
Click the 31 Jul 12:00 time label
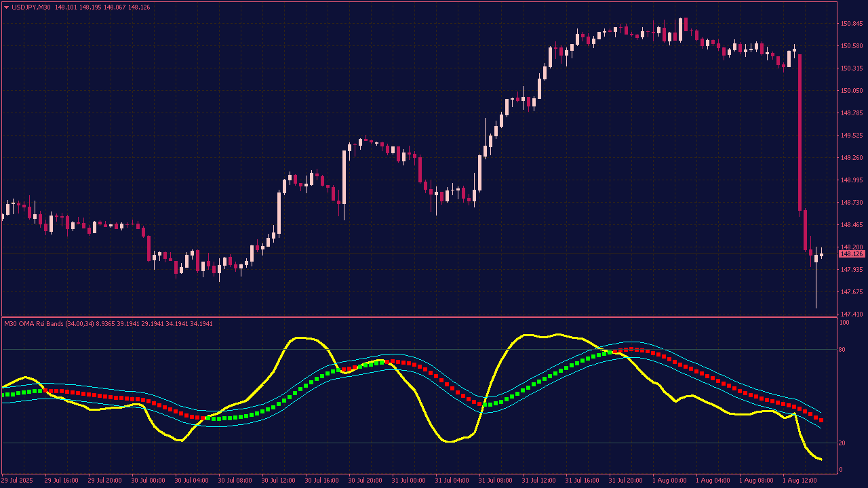(x=540, y=480)
